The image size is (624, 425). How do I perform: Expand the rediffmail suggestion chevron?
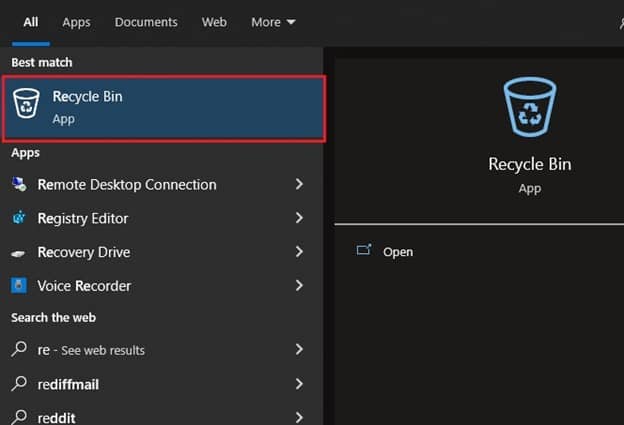(299, 384)
